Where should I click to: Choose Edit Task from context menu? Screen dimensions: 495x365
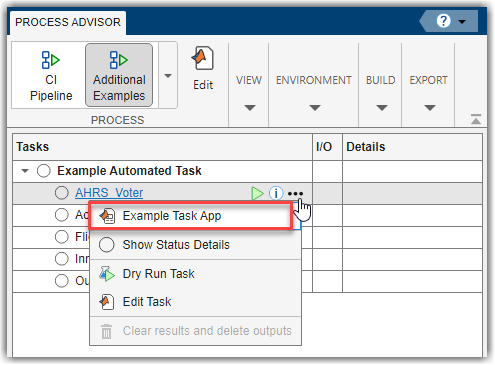coord(195,302)
